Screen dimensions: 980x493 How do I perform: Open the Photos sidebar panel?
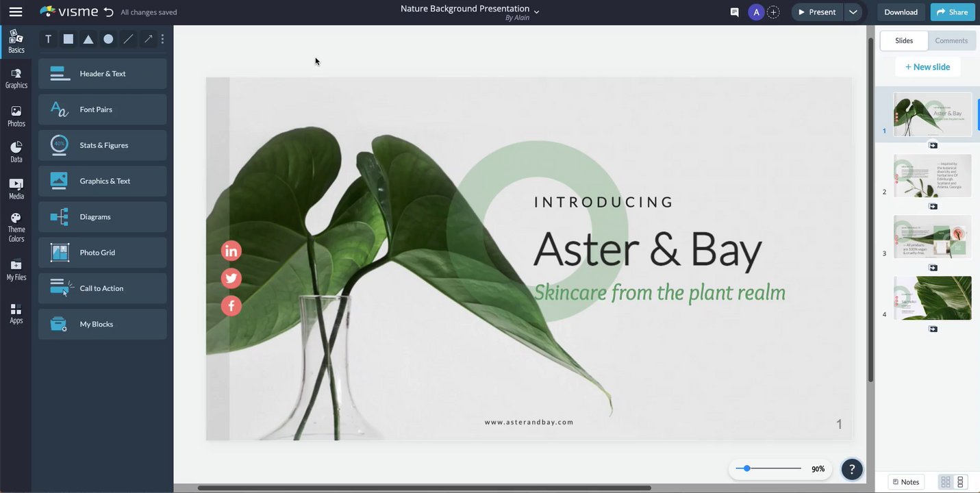(16, 116)
